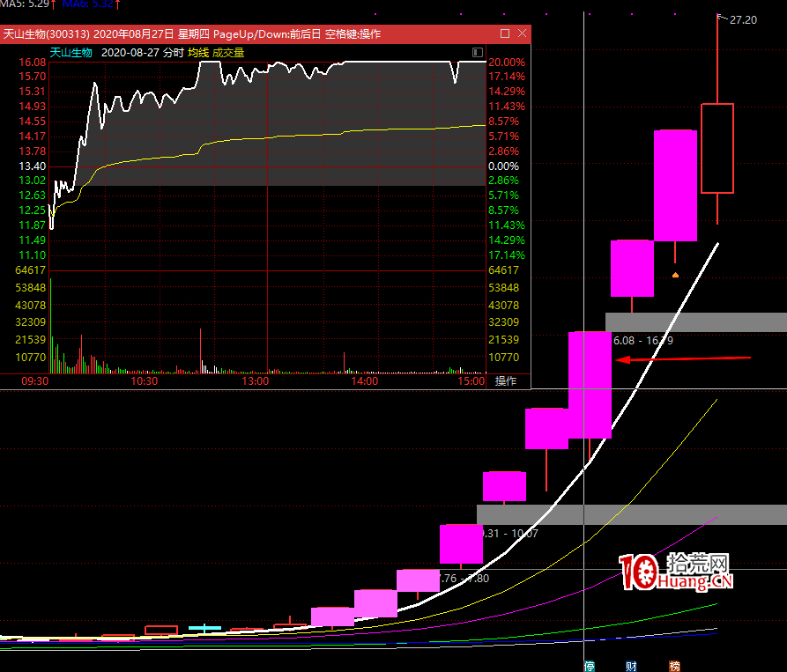The height and width of the screenshot is (672, 787).
Task: Select the hollow red candle topping at 27.20
Action: 716,149
